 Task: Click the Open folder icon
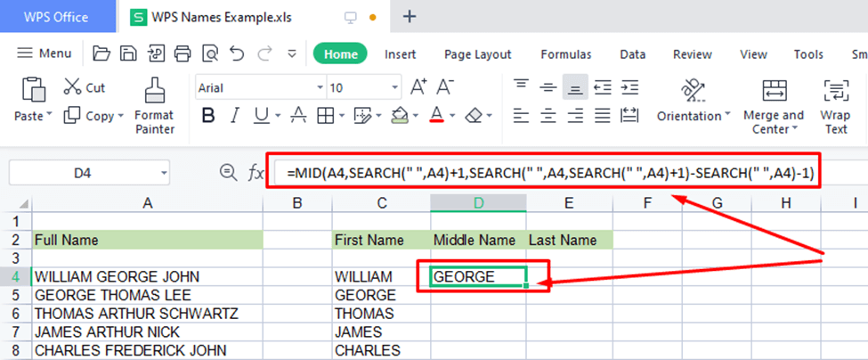click(101, 53)
